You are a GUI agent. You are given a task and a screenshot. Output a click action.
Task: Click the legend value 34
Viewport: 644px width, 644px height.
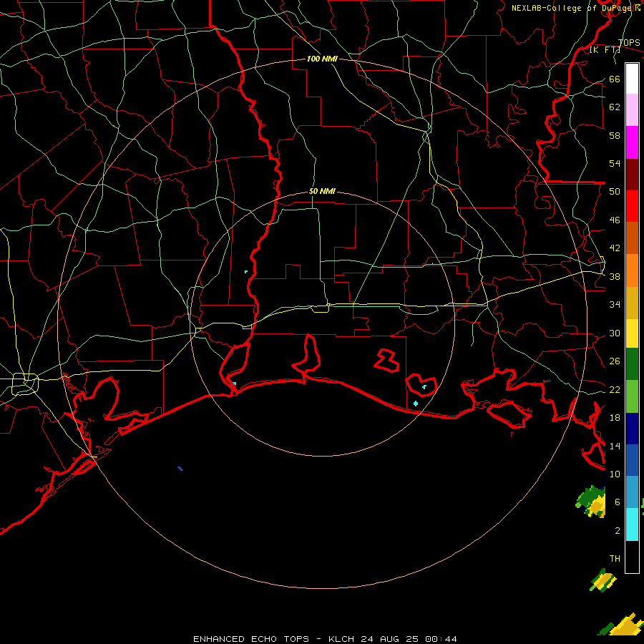(615, 304)
